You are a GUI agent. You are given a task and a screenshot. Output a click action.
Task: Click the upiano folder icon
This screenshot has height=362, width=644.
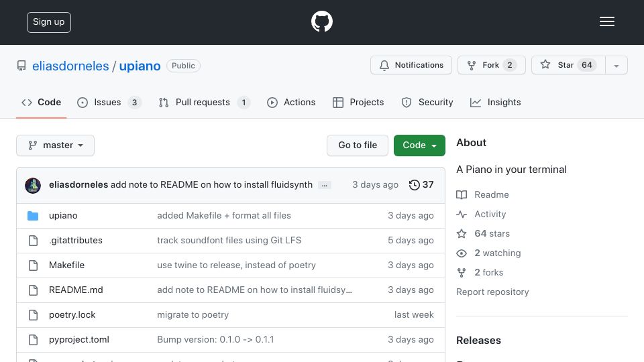click(x=33, y=216)
